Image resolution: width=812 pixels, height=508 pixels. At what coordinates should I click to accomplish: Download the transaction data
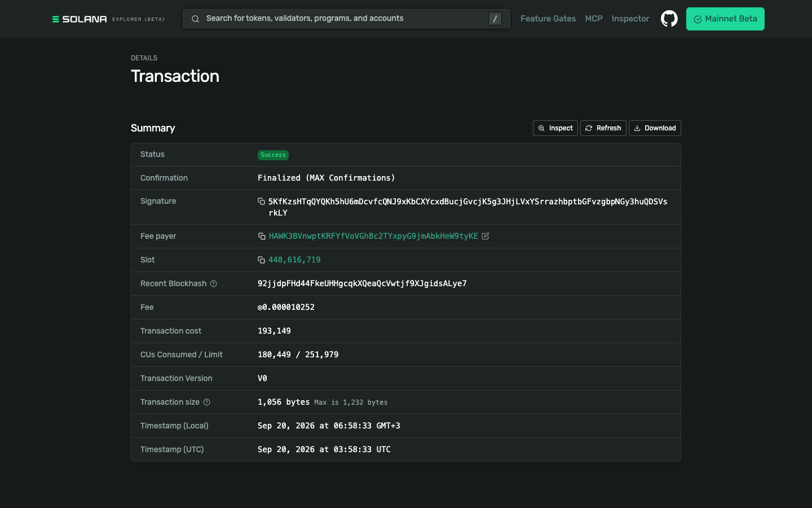(655, 128)
